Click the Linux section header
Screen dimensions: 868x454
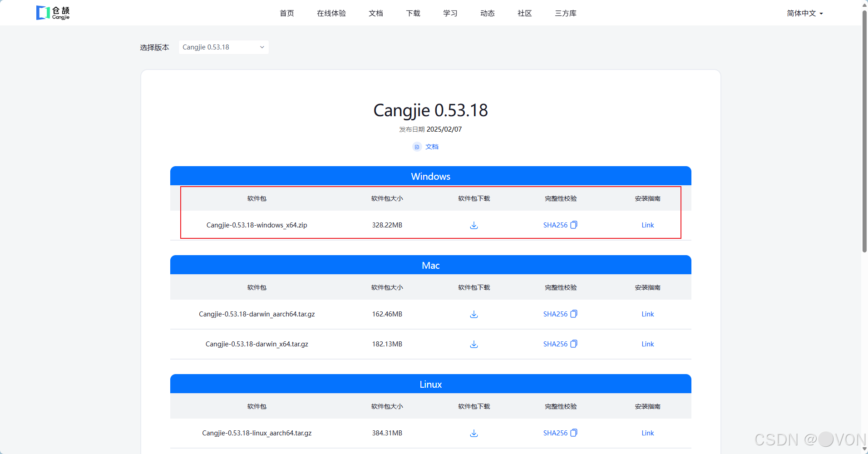pos(431,384)
